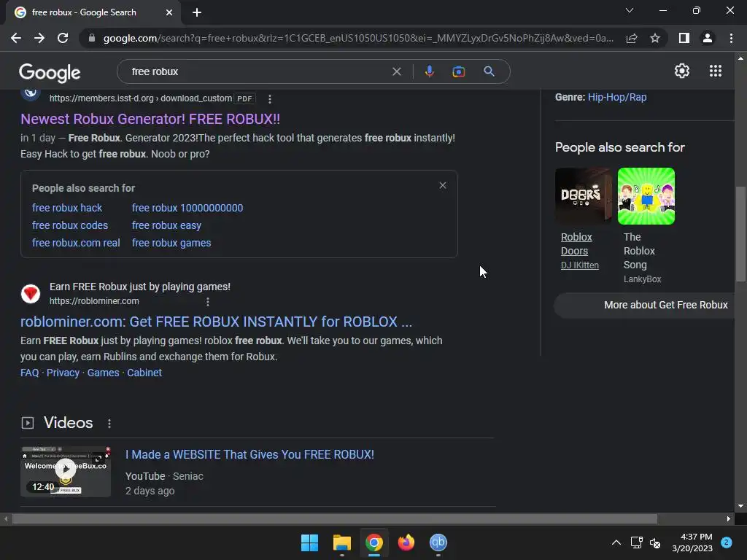Screen dimensions: 747x560
Task: Go back to the previous page
Action: (16, 38)
